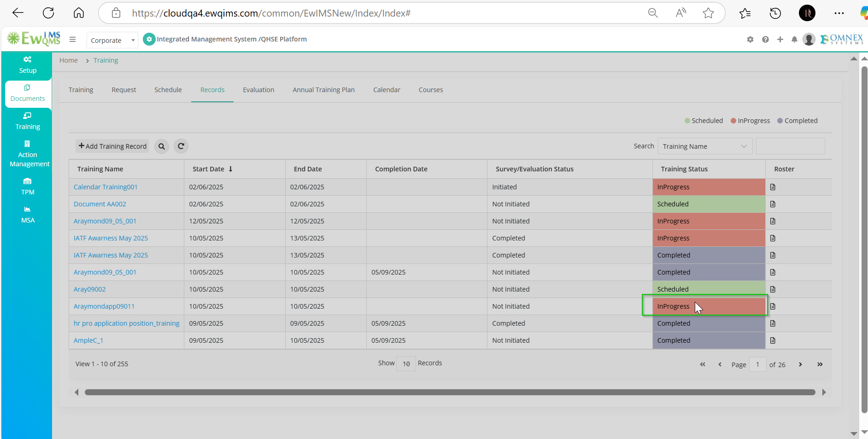Open the browser favorites list icon
868x439 pixels.
click(x=745, y=13)
